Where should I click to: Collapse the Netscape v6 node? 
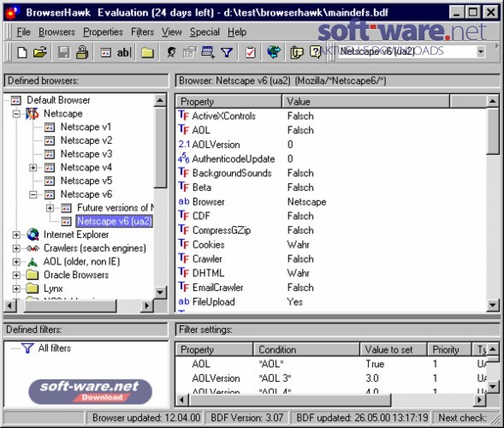pos(33,194)
